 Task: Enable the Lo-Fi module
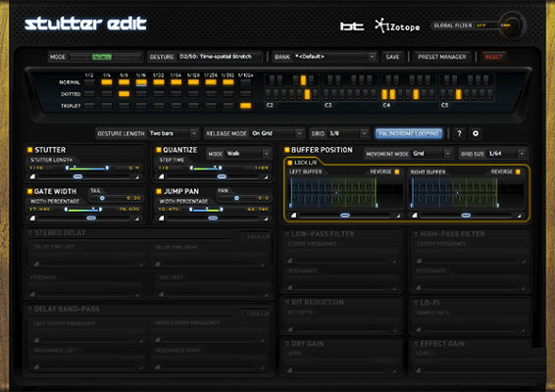click(x=416, y=303)
